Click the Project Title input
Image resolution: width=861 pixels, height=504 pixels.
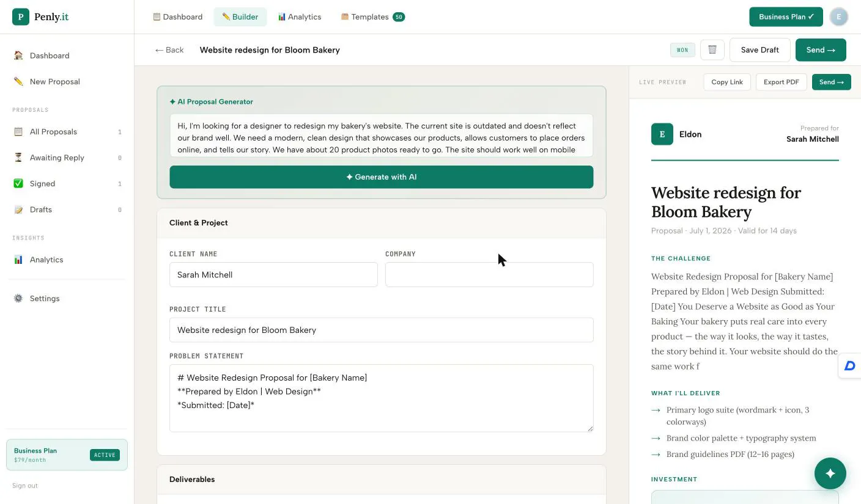pyautogui.click(x=382, y=330)
